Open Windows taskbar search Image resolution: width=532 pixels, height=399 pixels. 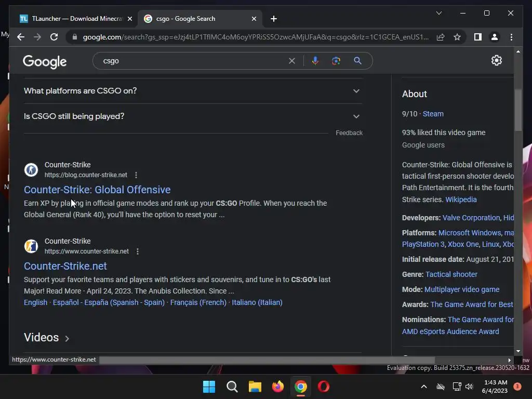pyautogui.click(x=232, y=387)
